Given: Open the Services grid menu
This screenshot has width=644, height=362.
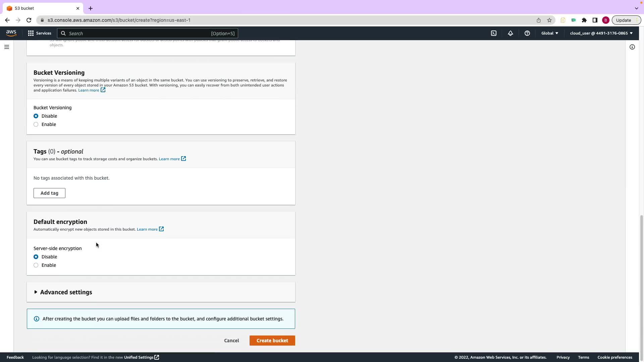Looking at the screenshot, I should 40,33.
